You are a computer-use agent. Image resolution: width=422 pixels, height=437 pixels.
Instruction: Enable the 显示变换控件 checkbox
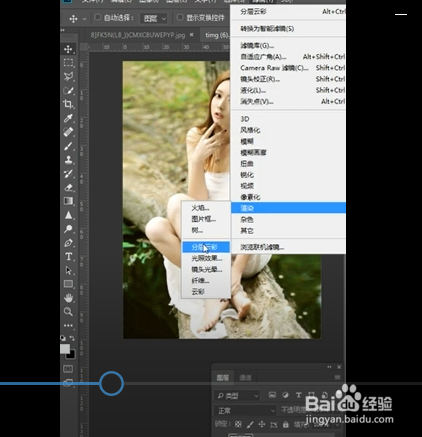pos(180,17)
